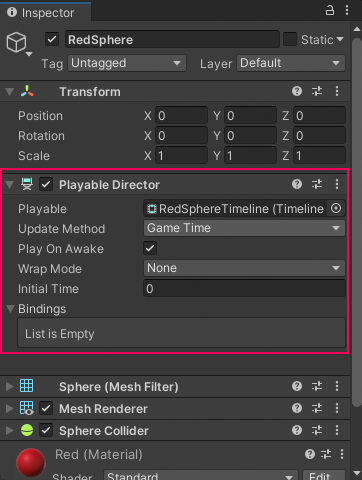This screenshot has height=480, width=362.
Task: Open the GameObject cube icon picker
Action: 19,44
